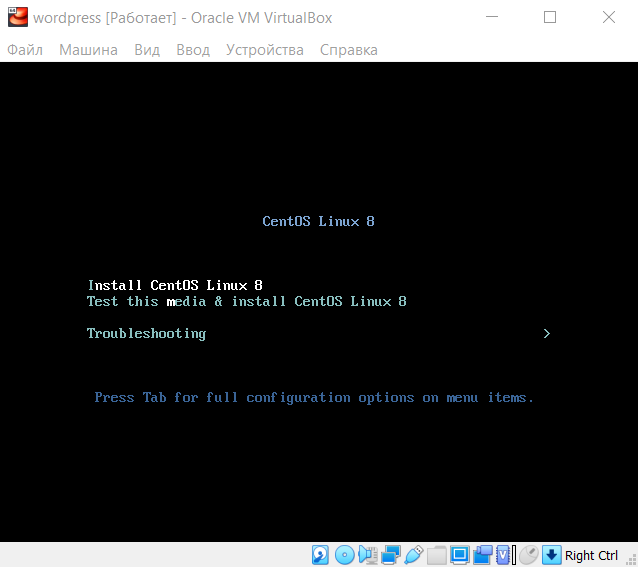Click the display settings status icon
638x567 pixels.
(x=460, y=555)
